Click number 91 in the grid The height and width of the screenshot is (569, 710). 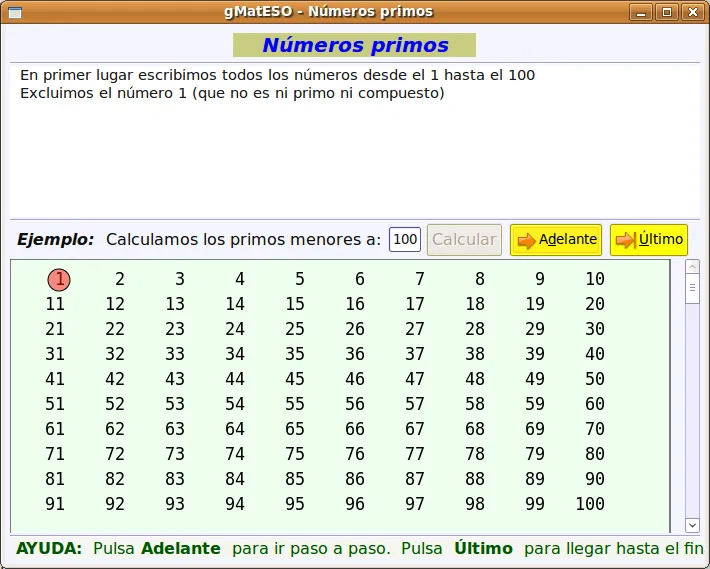pyautogui.click(x=55, y=503)
